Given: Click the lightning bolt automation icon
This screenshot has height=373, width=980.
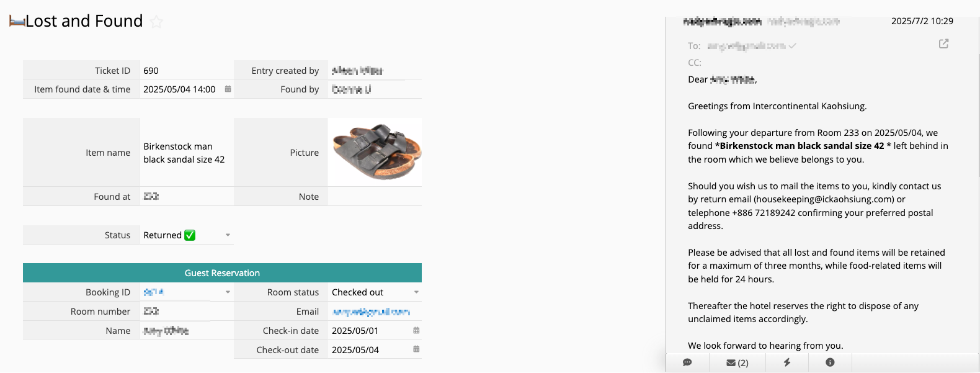Looking at the screenshot, I should pos(786,362).
